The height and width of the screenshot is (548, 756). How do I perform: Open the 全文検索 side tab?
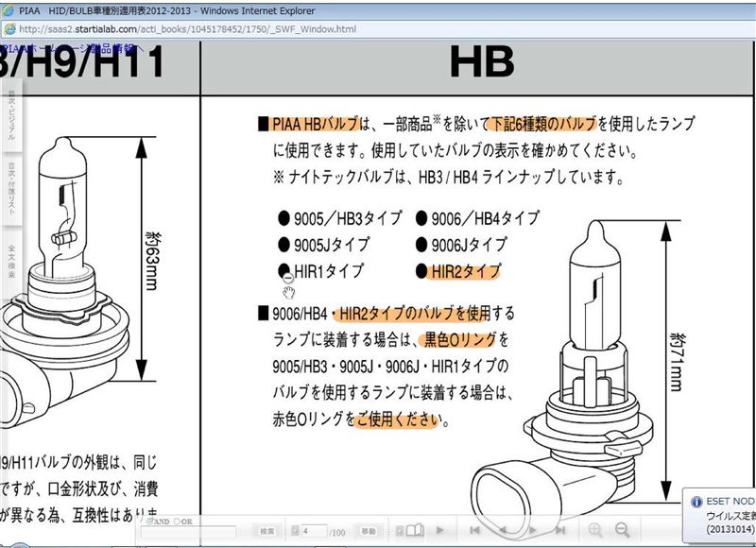(x=11, y=261)
